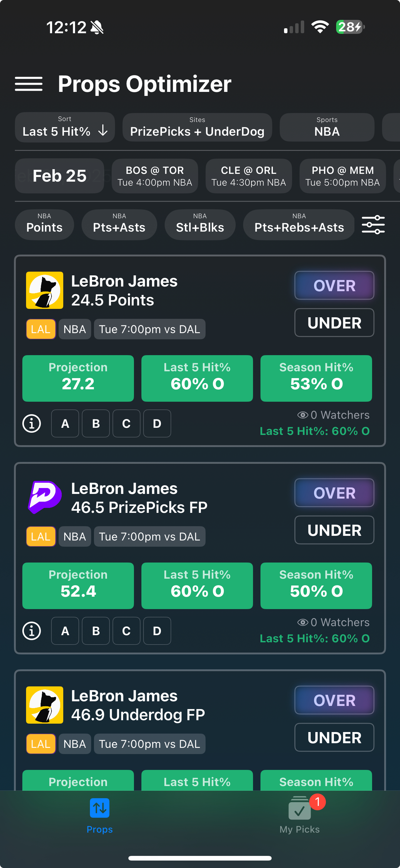The width and height of the screenshot is (400, 868).
Task: Open the filter sliders settings icon
Action: (x=373, y=225)
